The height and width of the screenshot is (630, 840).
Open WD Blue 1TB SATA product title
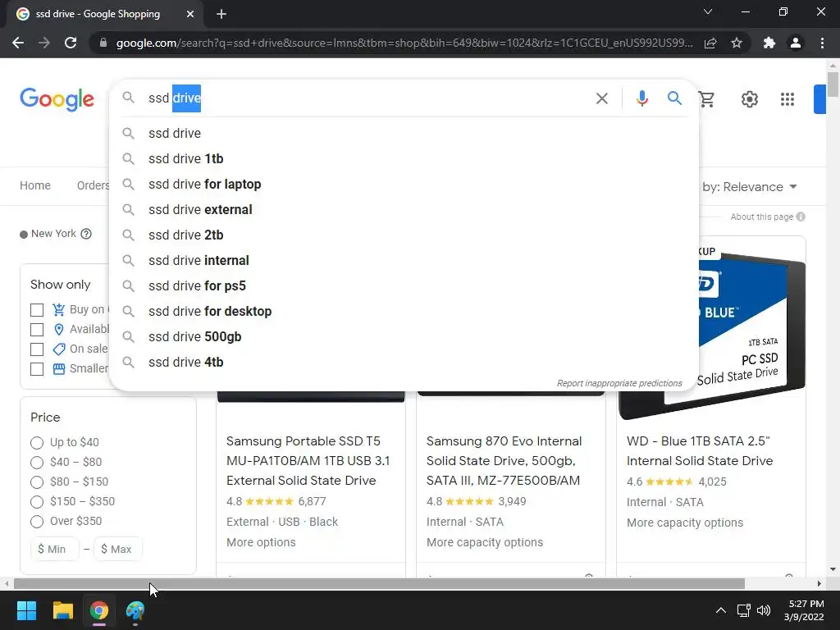click(x=700, y=451)
